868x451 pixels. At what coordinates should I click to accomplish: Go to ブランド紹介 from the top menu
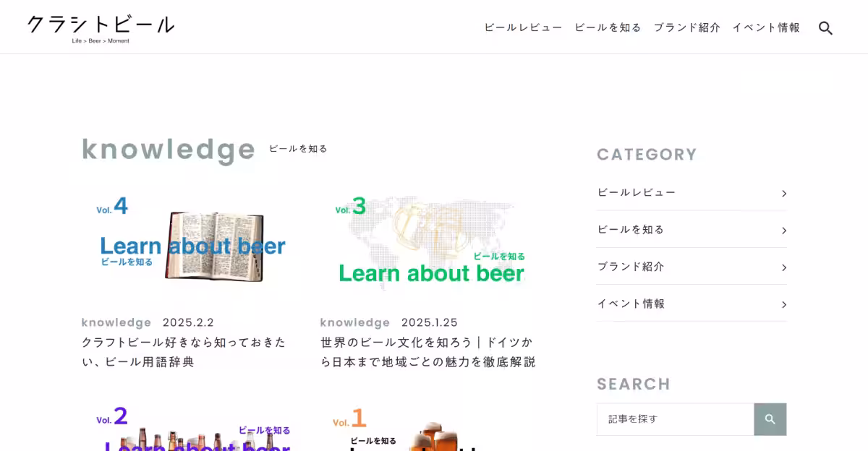pos(686,27)
